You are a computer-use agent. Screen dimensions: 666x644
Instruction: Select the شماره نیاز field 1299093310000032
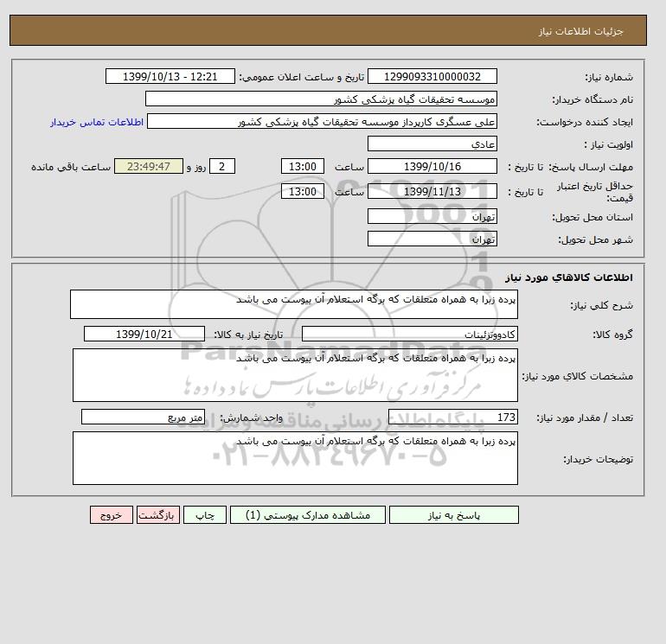pos(432,76)
